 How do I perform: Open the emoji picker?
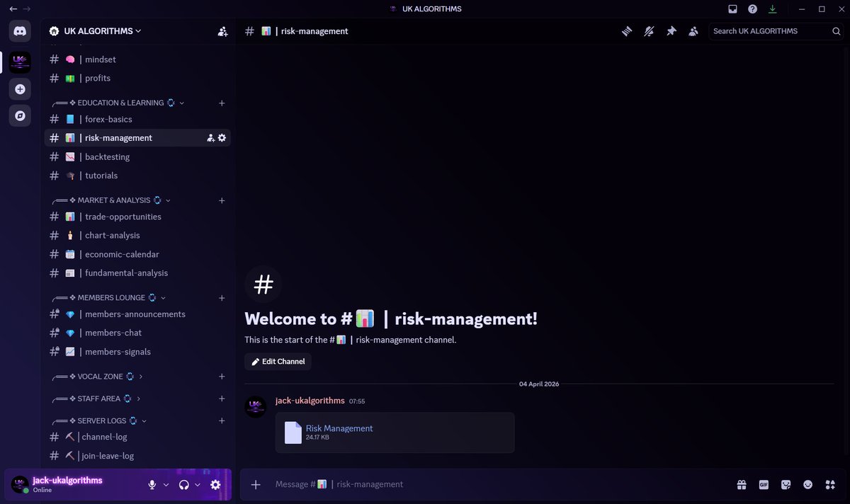(x=808, y=485)
